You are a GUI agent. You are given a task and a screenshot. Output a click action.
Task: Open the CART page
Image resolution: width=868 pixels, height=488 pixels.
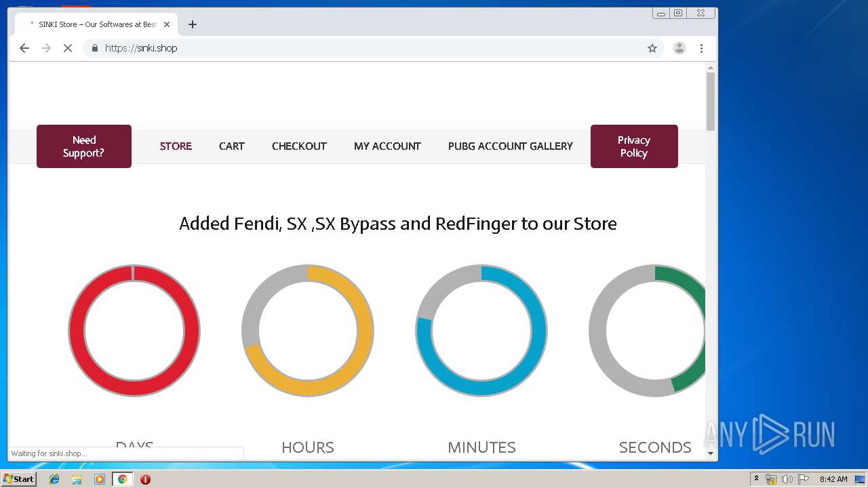click(x=231, y=146)
